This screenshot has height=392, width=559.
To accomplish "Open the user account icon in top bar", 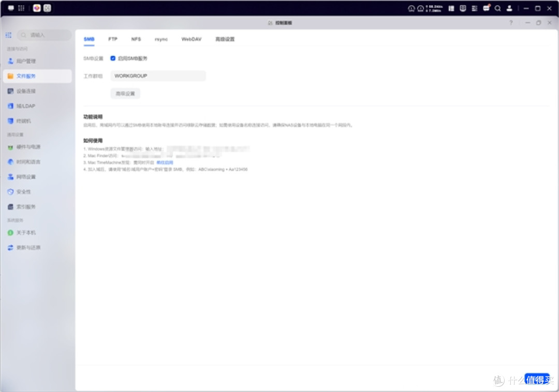I will point(509,8).
